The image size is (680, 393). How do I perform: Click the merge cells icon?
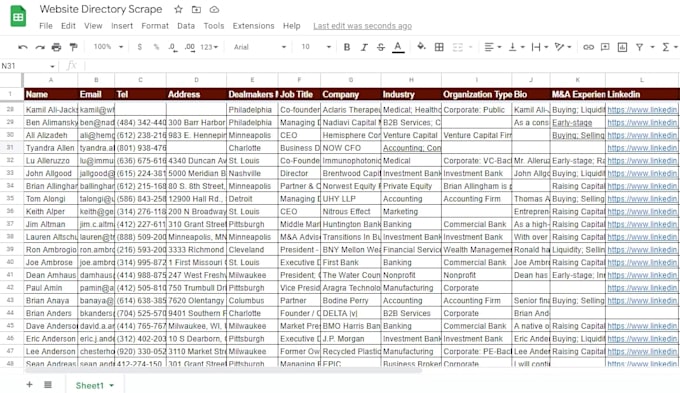[x=458, y=47]
